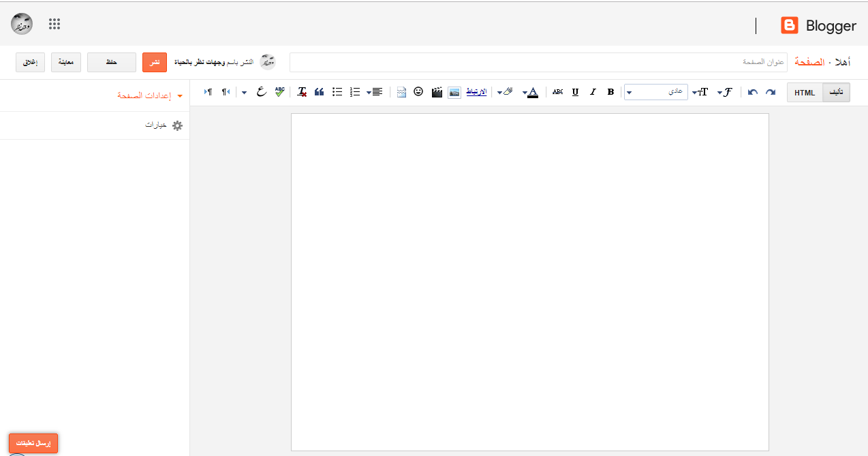868x456 pixels.
Task: Click the page title input field
Action: (538, 62)
